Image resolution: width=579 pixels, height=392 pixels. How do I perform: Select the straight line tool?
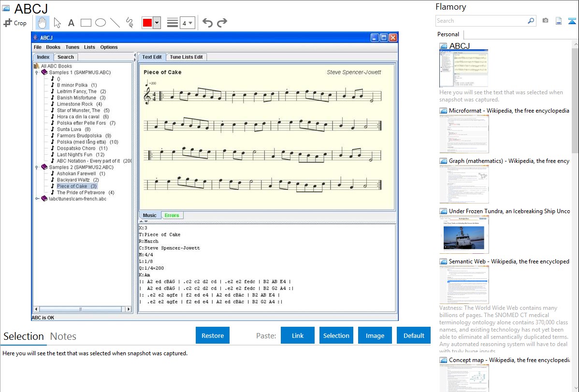click(115, 23)
